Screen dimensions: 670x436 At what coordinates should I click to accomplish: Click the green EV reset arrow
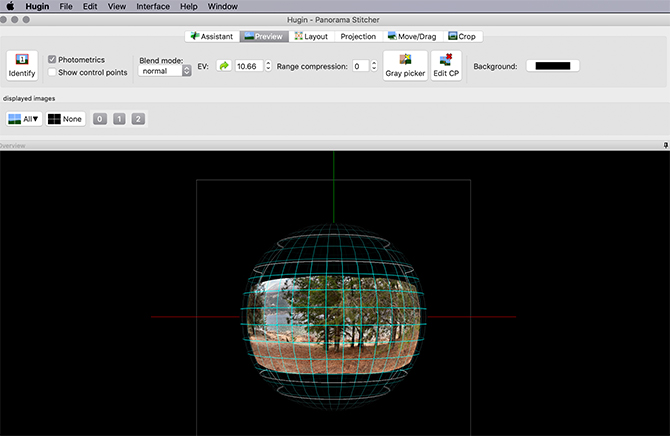click(x=223, y=67)
